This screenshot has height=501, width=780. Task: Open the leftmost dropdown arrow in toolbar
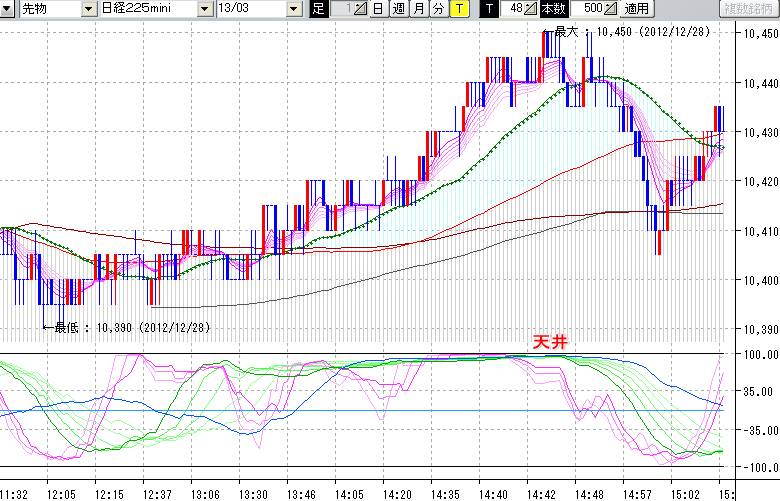(x=9, y=9)
